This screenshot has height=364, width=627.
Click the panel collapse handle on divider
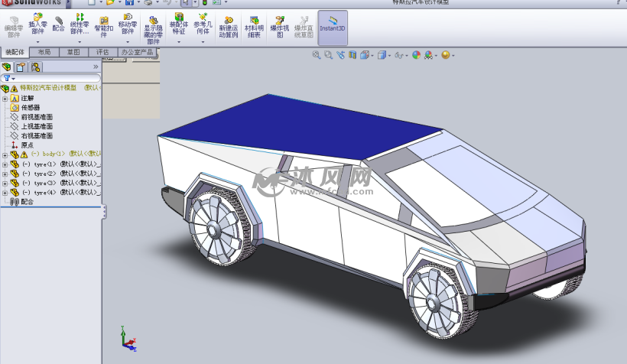click(104, 212)
